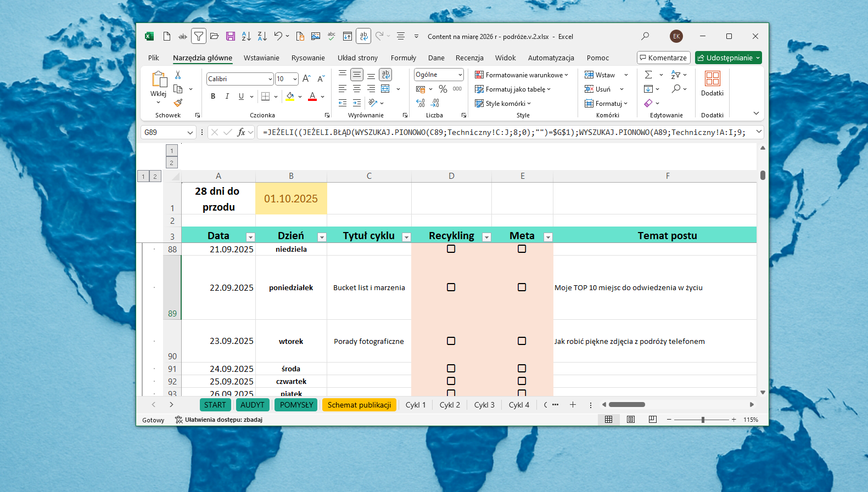Viewport: 868px width, 492px height.
Task: Click the Format Painter brush icon
Action: tap(178, 103)
